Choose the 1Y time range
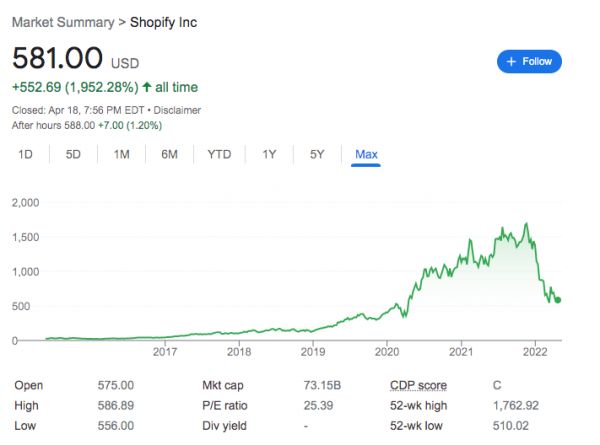The image size is (600, 445). tap(269, 154)
